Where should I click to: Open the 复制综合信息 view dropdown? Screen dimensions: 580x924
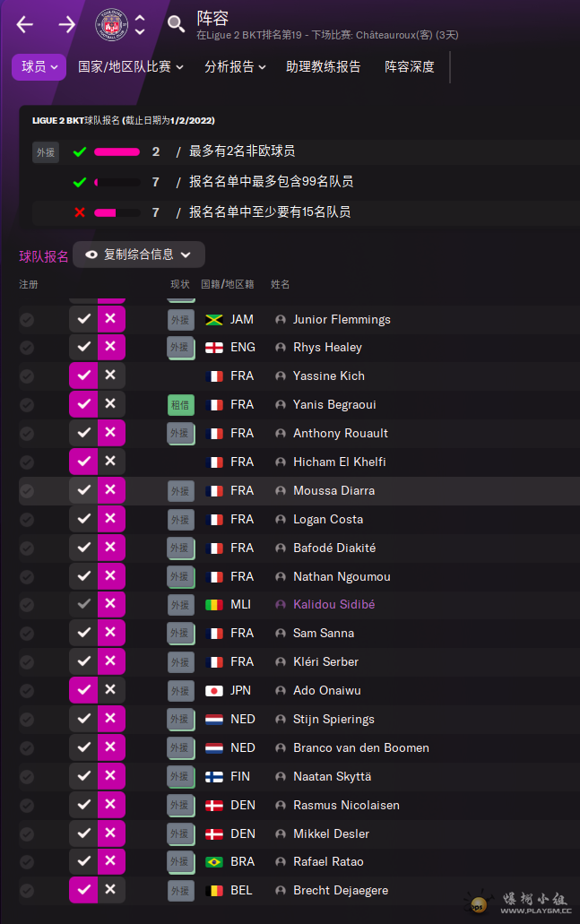138,255
